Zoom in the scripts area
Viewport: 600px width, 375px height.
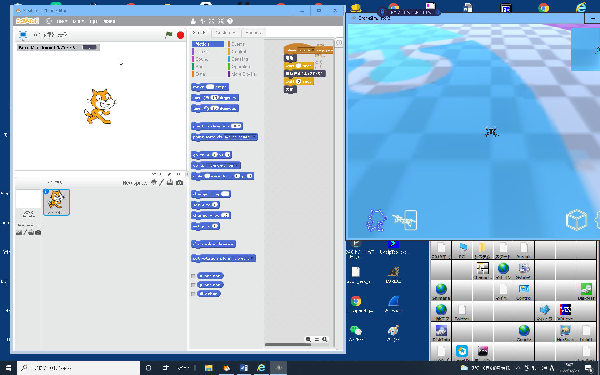coord(324,339)
